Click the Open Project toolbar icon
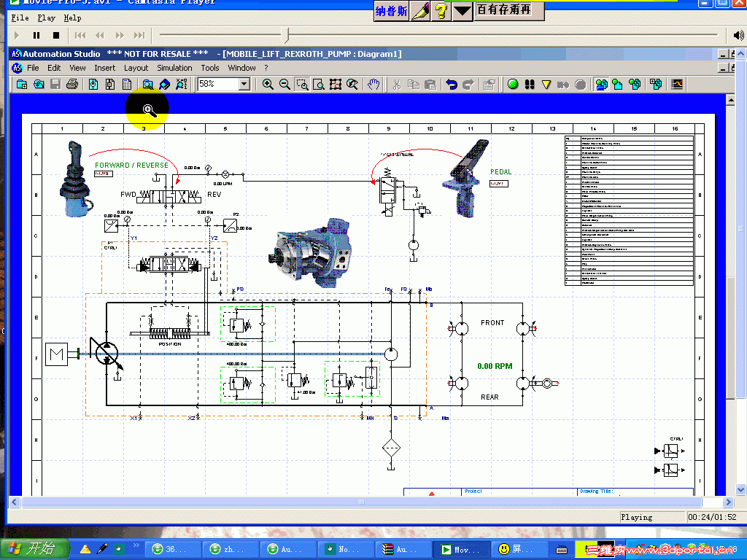Image resolution: width=747 pixels, height=560 pixels. (x=39, y=85)
